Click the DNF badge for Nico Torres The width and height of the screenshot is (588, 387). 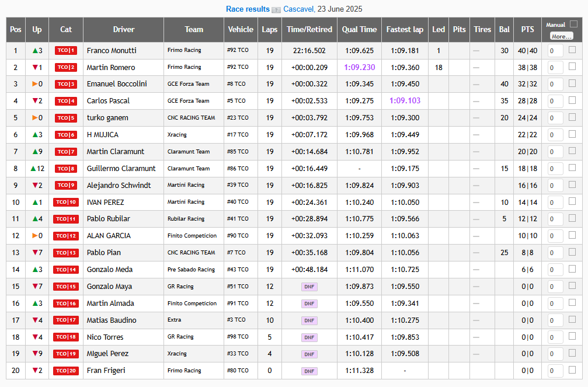point(309,337)
